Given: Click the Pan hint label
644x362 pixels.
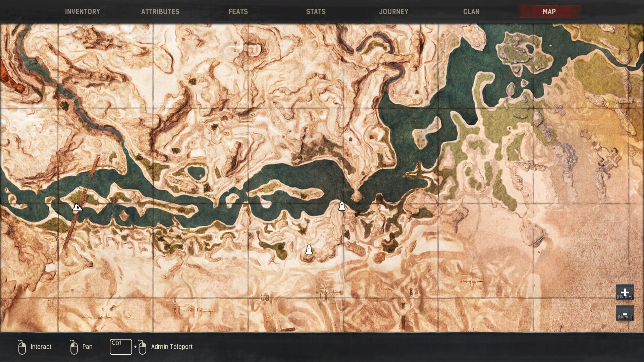Looking at the screenshot, I should (87, 347).
